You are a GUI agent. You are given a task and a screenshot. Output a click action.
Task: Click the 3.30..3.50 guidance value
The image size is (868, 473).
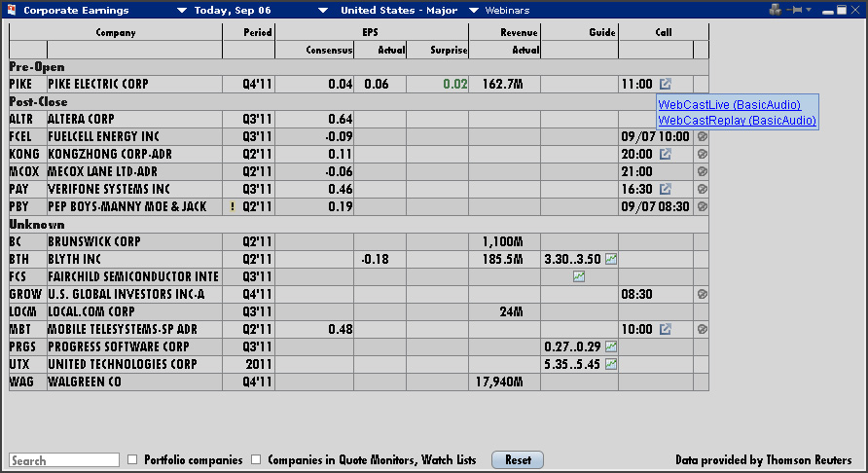click(x=572, y=259)
